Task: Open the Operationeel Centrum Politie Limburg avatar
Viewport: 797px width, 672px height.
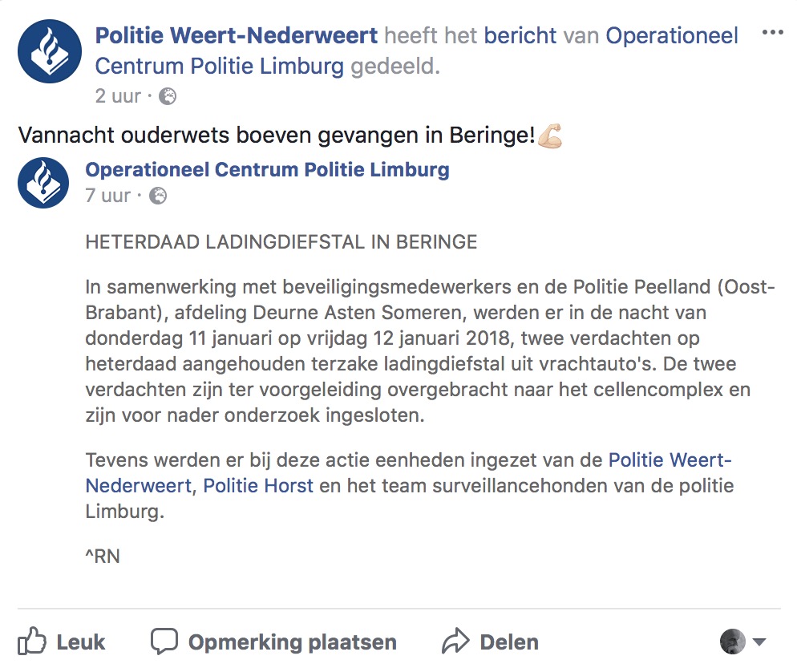Action: pyautogui.click(x=43, y=183)
